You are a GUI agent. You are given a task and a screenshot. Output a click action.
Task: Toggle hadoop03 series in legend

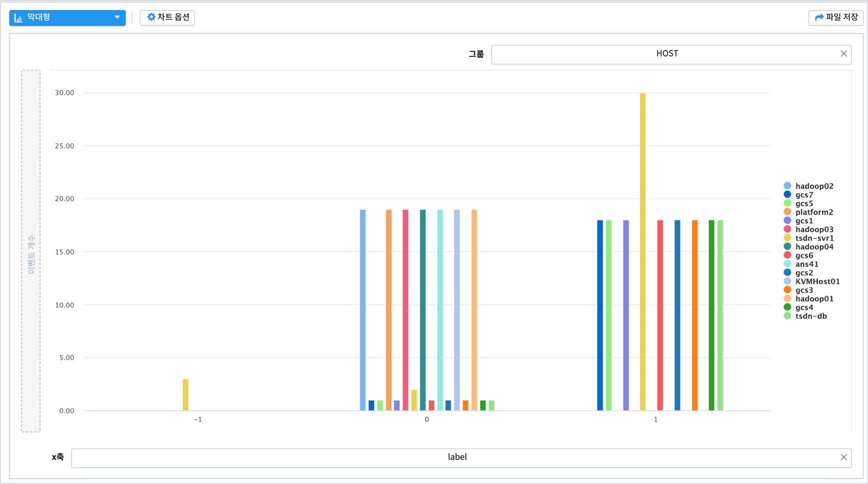(x=808, y=229)
